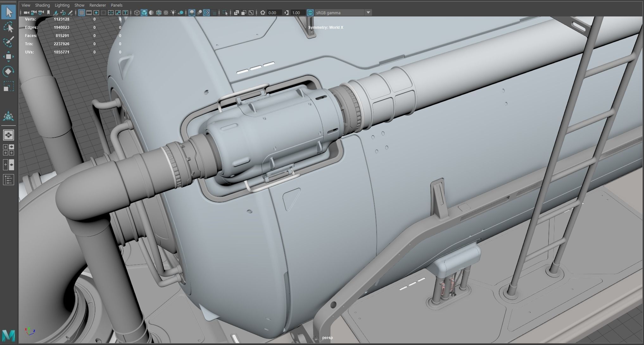Screen dimensions: 644x345
Task: Click the persp camera label
Action: coord(327,338)
